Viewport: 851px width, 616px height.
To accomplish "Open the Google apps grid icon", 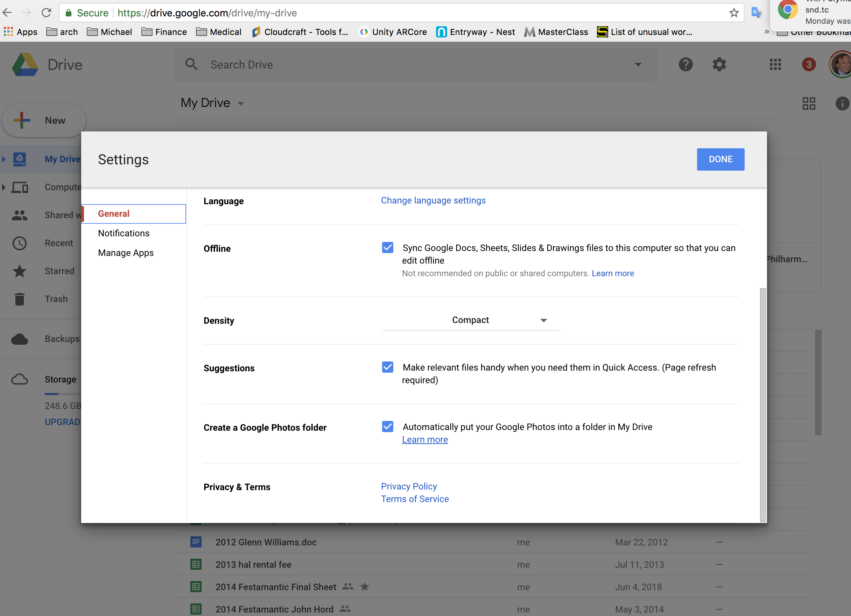I will (775, 64).
